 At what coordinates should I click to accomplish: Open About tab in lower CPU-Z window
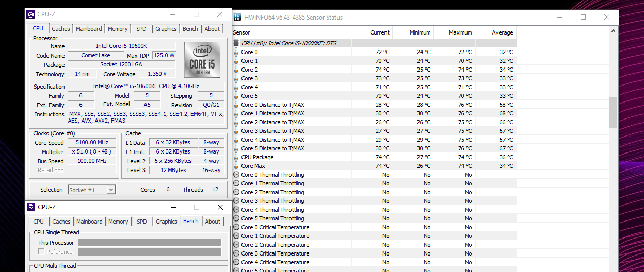[x=213, y=222]
